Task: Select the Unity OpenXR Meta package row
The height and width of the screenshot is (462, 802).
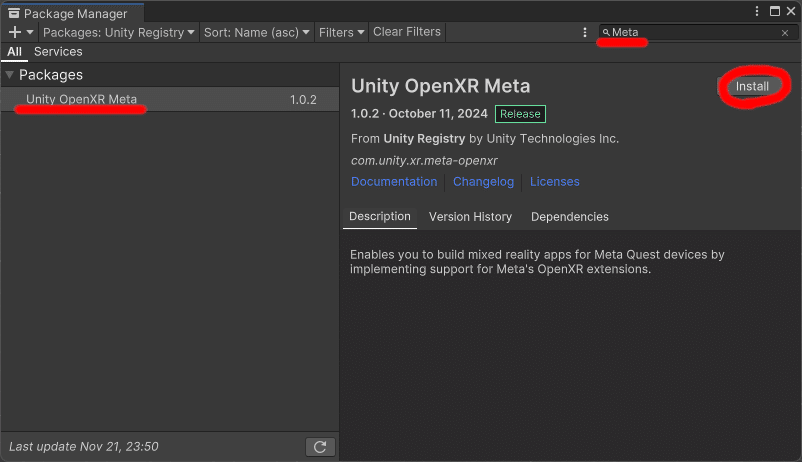Action: (x=170, y=99)
